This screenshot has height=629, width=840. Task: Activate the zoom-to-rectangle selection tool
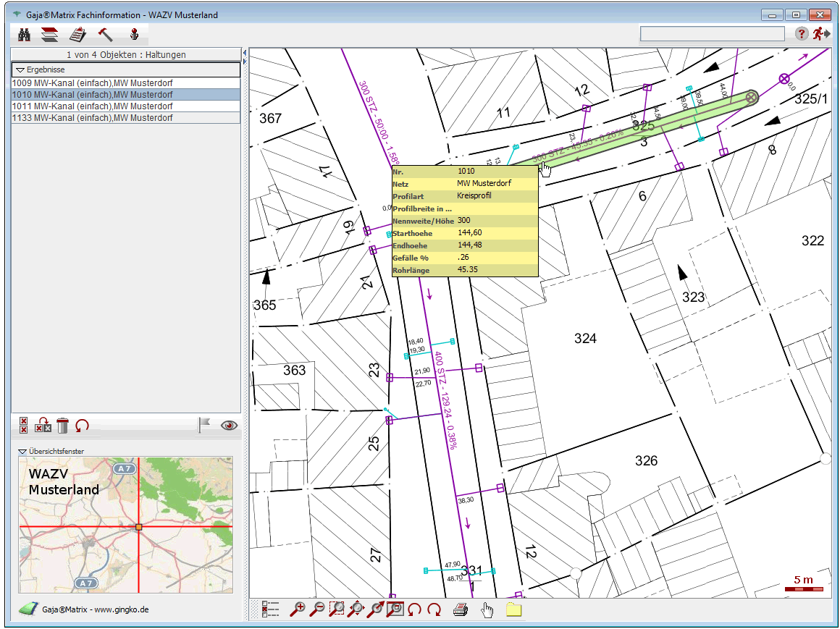click(x=337, y=609)
